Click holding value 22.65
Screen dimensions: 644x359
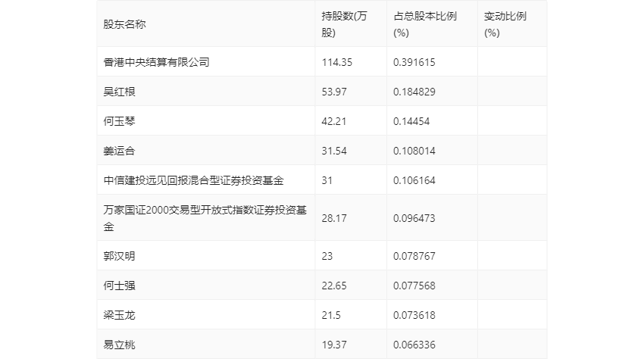tap(334, 286)
